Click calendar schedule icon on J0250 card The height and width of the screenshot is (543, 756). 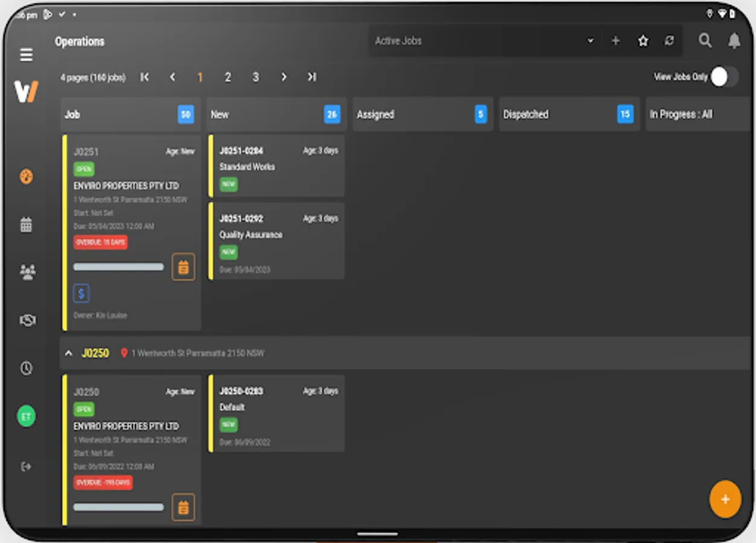tap(184, 507)
